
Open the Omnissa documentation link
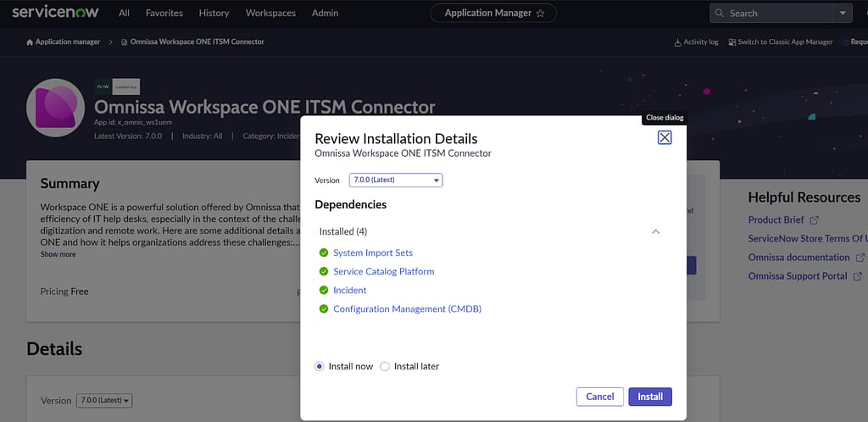tap(798, 257)
